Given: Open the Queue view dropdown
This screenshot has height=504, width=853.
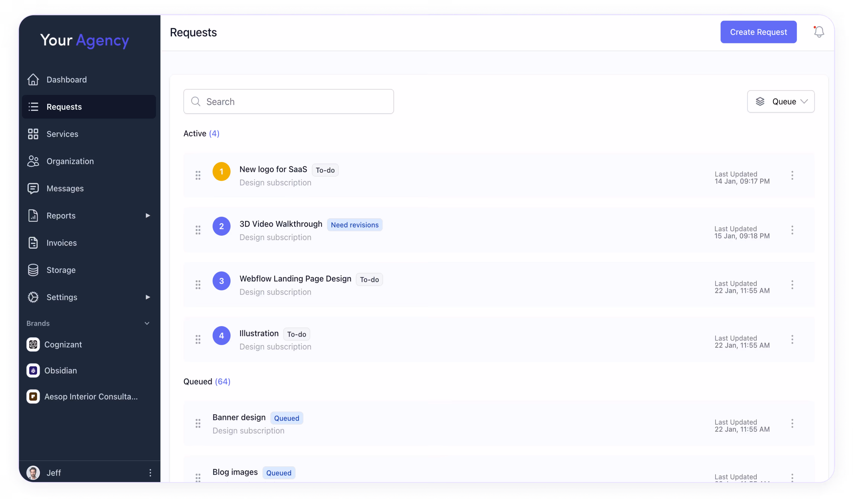Looking at the screenshot, I should coord(781,101).
